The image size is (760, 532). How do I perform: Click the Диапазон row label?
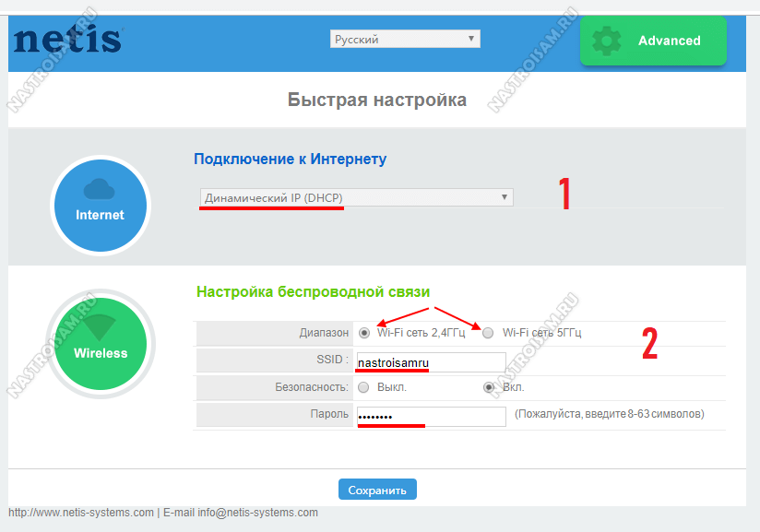324,333
